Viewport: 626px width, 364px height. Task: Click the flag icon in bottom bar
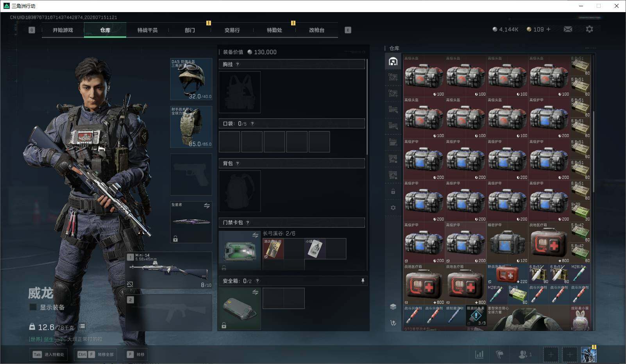point(499,354)
